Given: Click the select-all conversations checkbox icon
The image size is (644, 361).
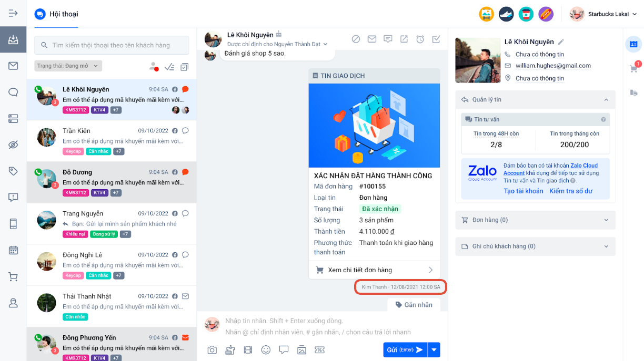Looking at the screenshot, I should pos(185,67).
